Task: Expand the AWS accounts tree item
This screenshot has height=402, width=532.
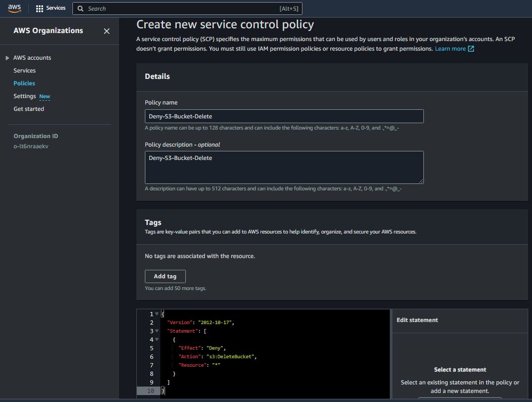Action: coord(7,58)
